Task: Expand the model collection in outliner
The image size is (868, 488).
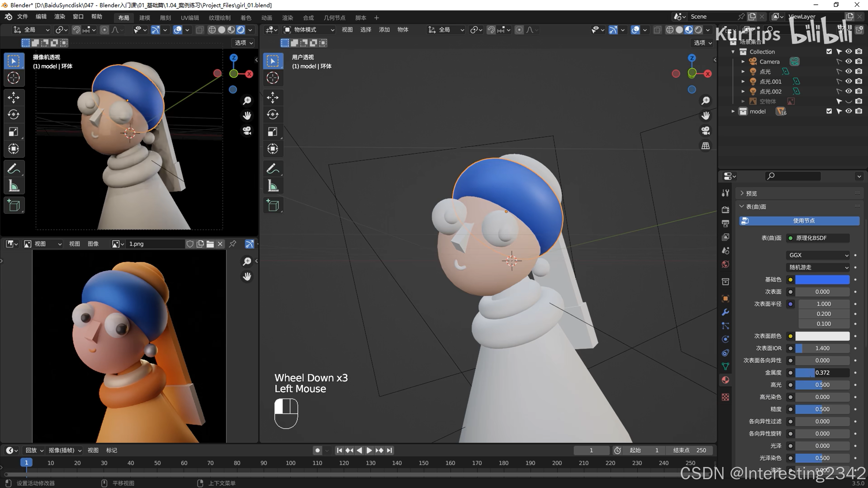Action: [x=733, y=111]
